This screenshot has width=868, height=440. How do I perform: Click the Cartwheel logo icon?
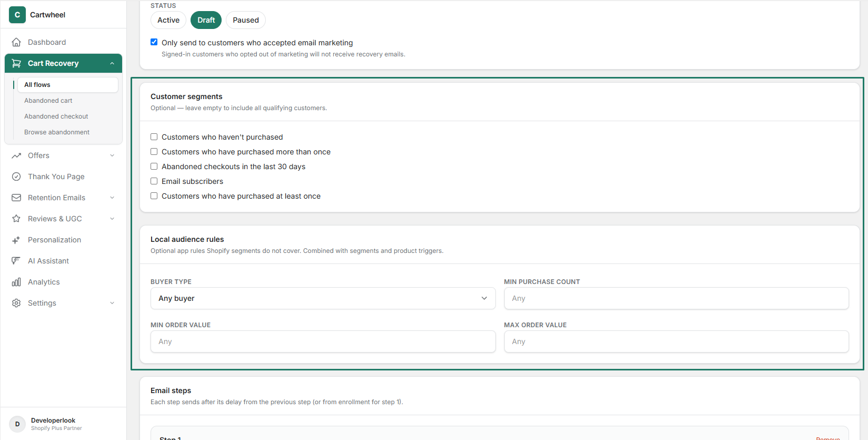click(x=17, y=15)
